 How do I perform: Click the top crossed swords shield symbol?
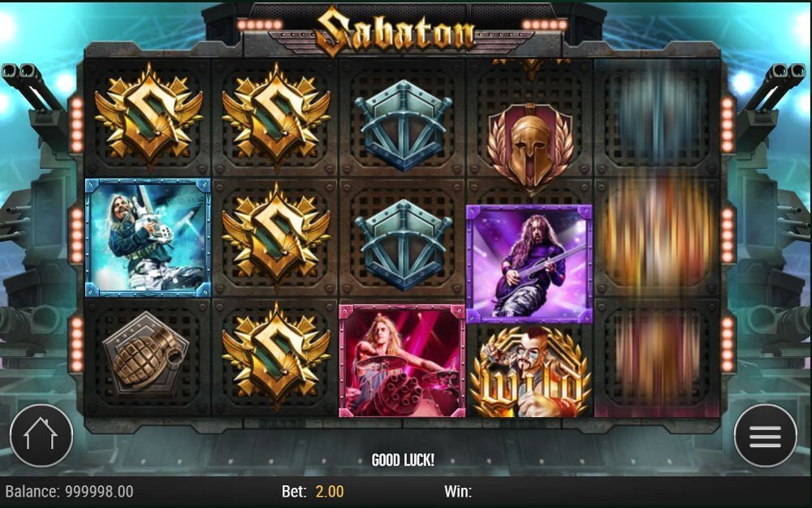pos(403,125)
